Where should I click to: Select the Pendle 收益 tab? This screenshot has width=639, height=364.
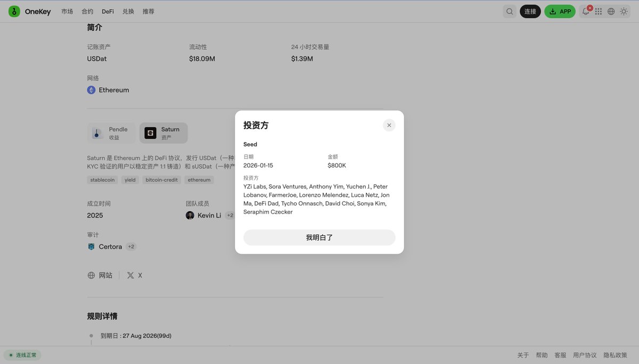click(111, 133)
